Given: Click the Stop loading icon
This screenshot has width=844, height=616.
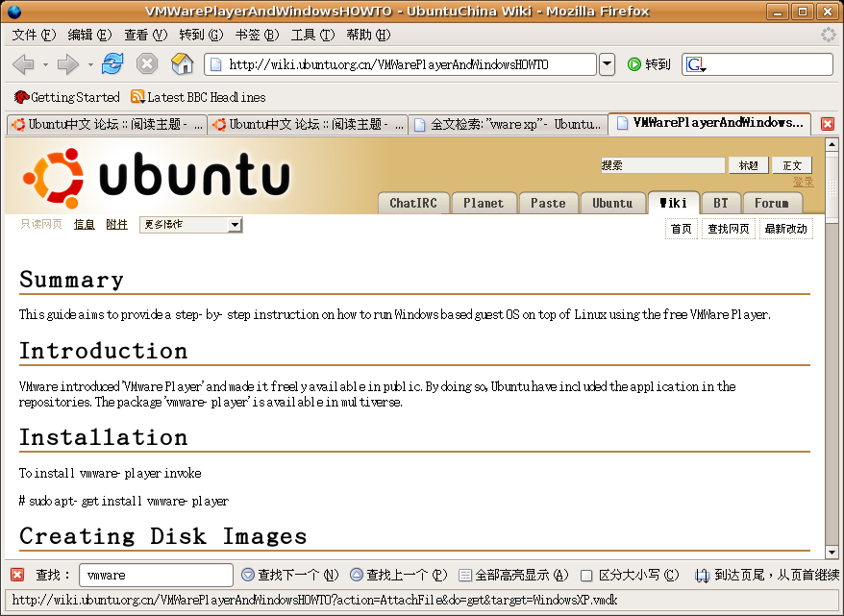Looking at the screenshot, I should click(x=147, y=64).
